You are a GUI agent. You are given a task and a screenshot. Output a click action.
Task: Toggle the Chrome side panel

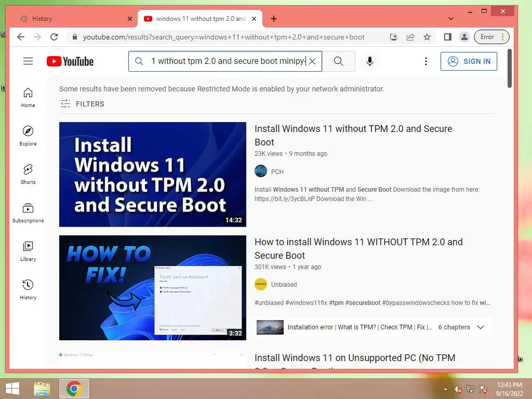click(447, 37)
